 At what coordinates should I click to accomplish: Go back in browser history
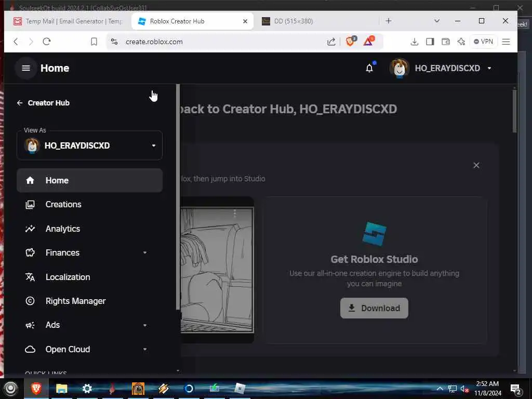[x=16, y=42]
